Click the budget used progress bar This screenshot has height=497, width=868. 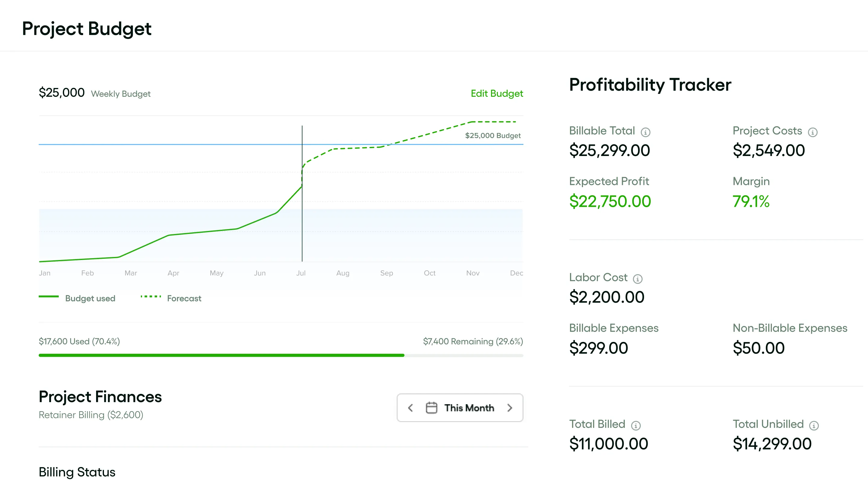[221, 355]
